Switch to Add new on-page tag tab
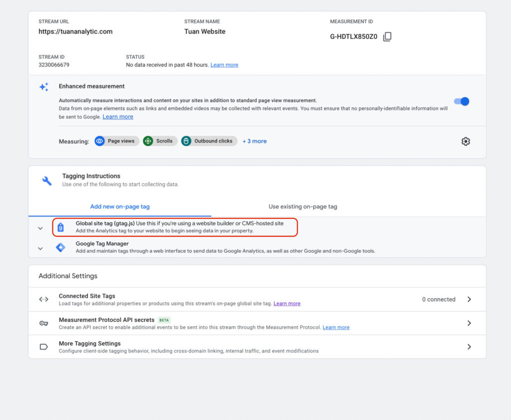The width and height of the screenshot is (511, 420). click(x=120, y=207)
